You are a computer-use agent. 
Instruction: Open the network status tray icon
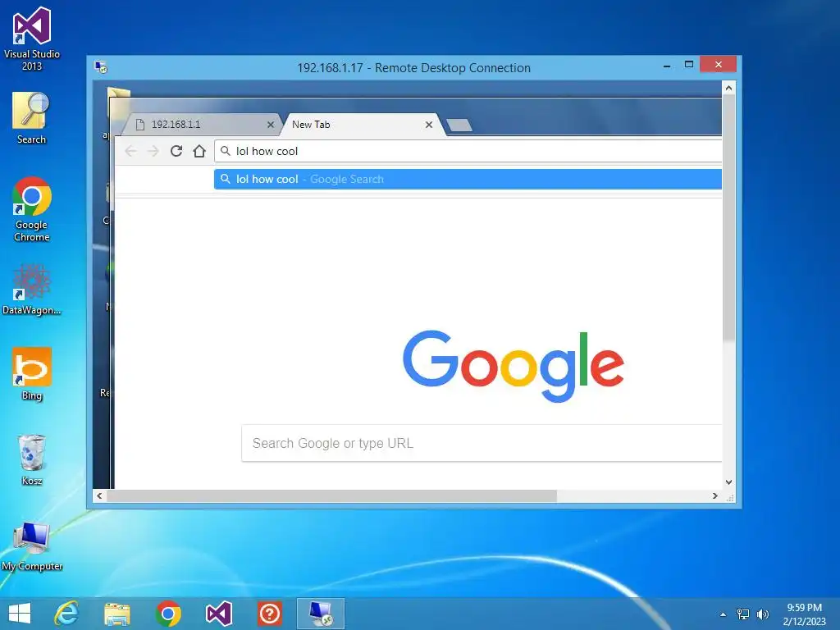click(743, 614)
